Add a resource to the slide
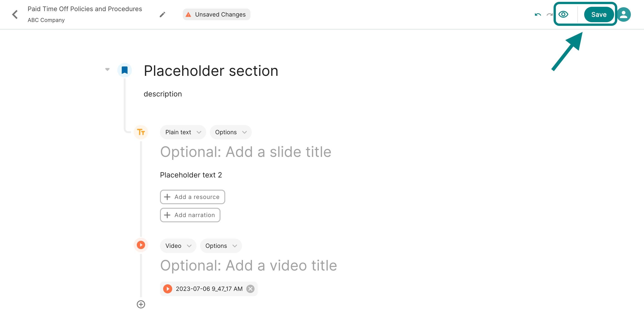The width and height of the screenshot is (644, 316). (x=193, y=197)
